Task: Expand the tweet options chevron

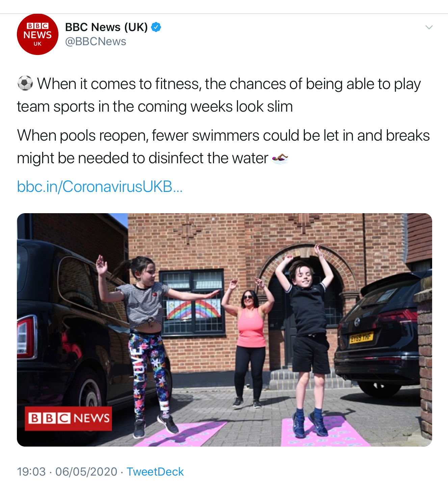Action: tap(429, 27)
